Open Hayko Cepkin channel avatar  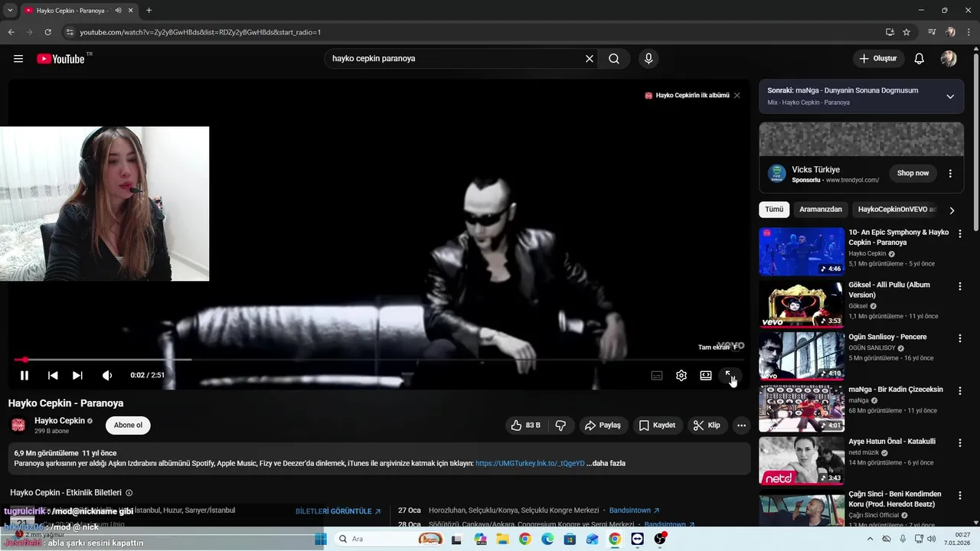(x=18, y=425)
